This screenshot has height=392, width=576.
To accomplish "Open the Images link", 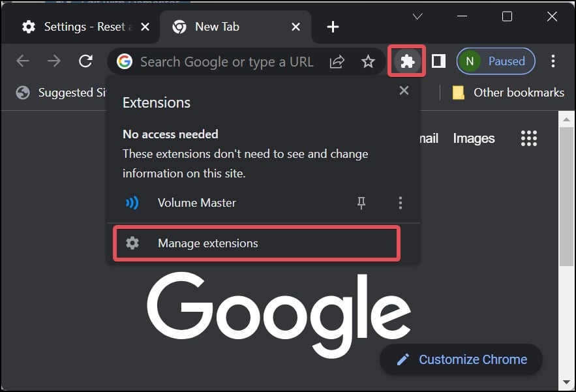I will pos(474,138).
